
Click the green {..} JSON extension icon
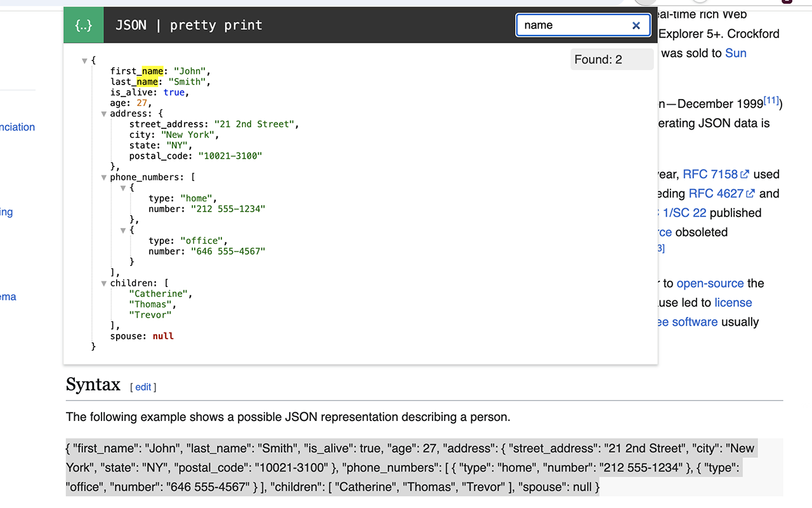(83, 25)
